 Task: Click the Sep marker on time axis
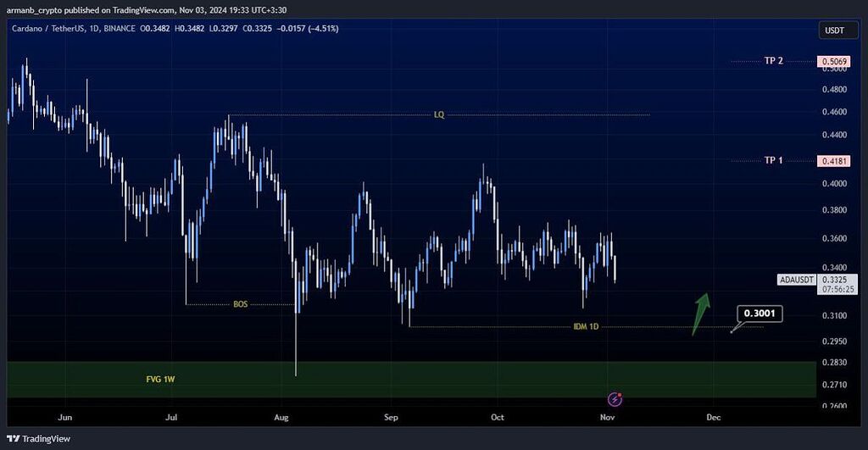(x=390, y=417)
